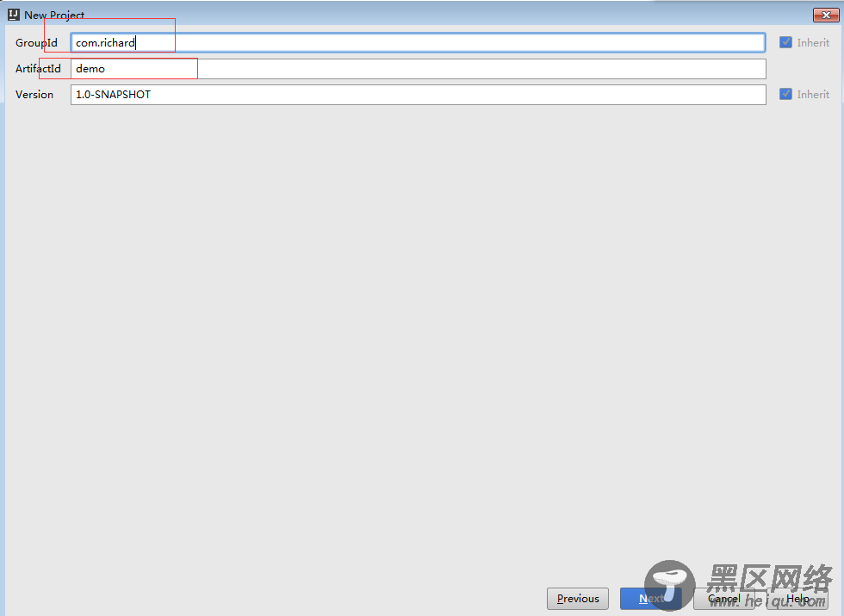Go back with the Previous button
This screenshot has height=616, width=844.
pos(578,598)
